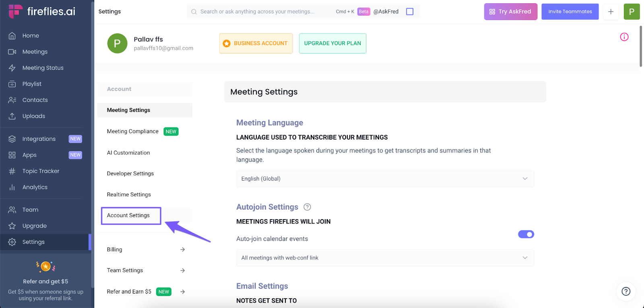Click the Upgrade star icon
This screenshot has height=308, width=644.
pyautogui.click(x=12, y=226)
